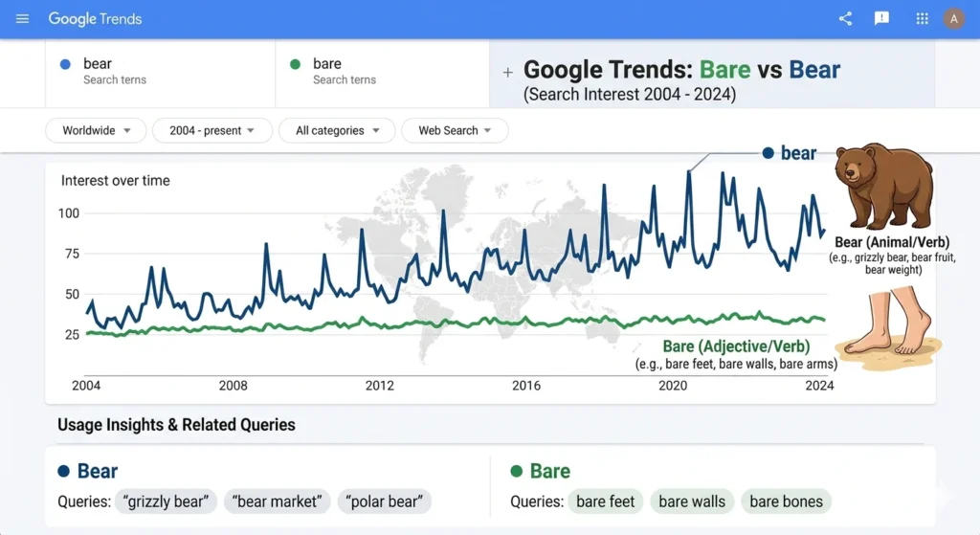Click the 100 y-axis label

(x=69, y=213)
